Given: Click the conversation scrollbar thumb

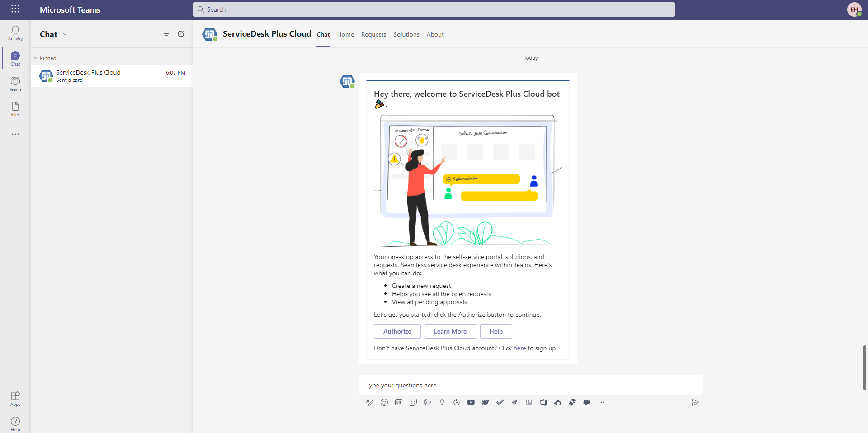Looking at the screenshot, I should [865, 367].
